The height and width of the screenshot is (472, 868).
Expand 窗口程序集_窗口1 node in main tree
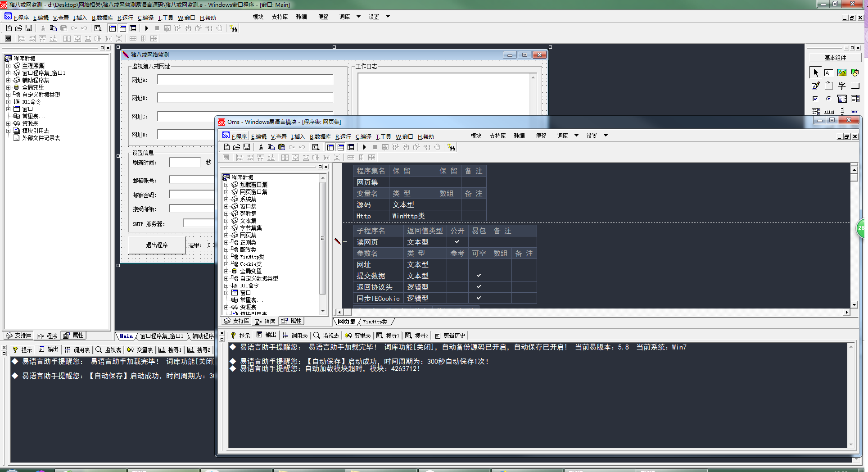[x=8, y=73]
